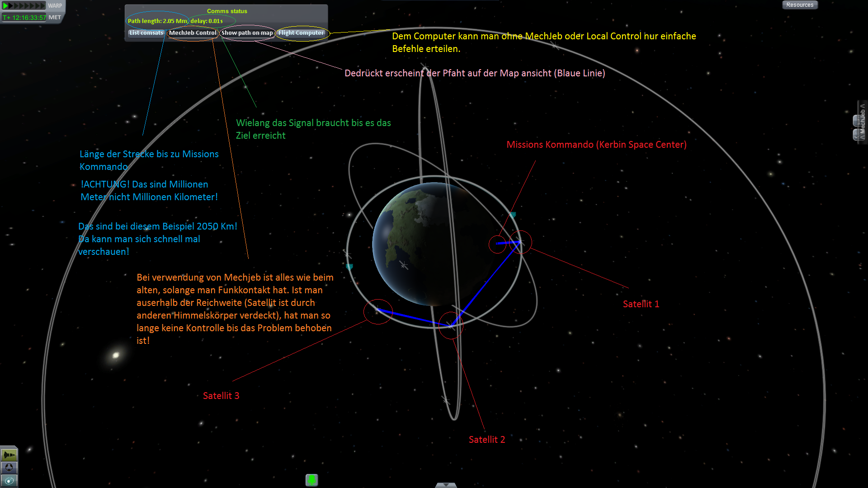The width and height of the screenshot is (868, 488).
Task: Set time warp to maximum arrow
Action: coord(42,6)
